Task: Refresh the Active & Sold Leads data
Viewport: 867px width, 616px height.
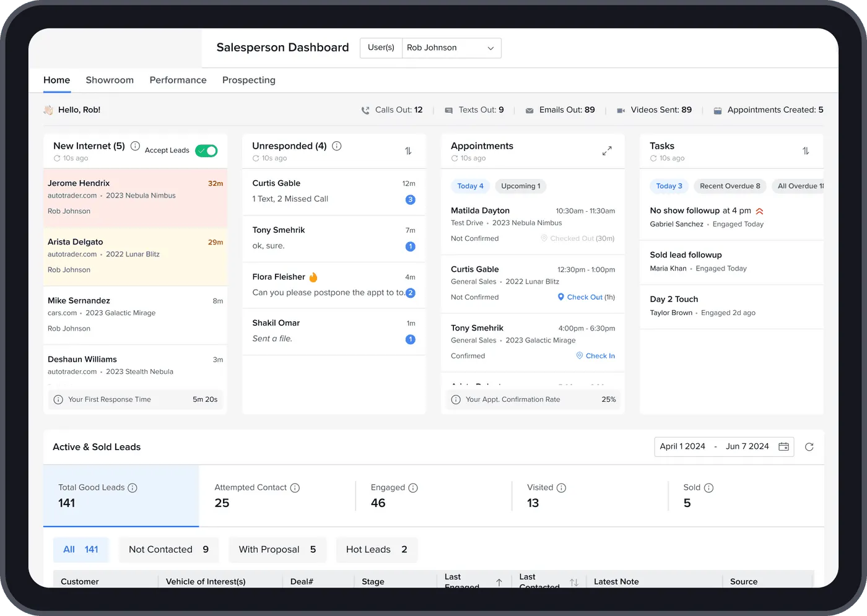Action: (x=809, y=446)
